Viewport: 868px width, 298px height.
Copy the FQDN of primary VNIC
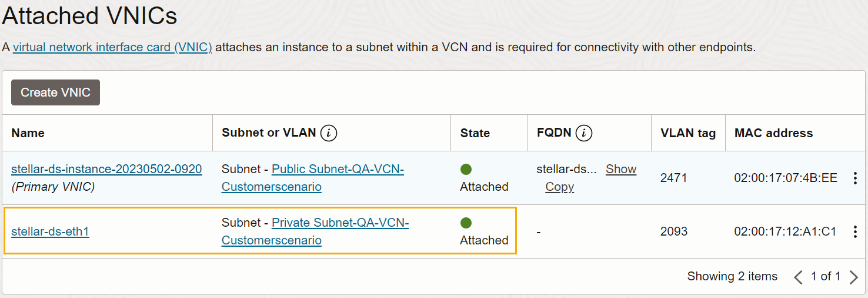click(x=559, y=187)
